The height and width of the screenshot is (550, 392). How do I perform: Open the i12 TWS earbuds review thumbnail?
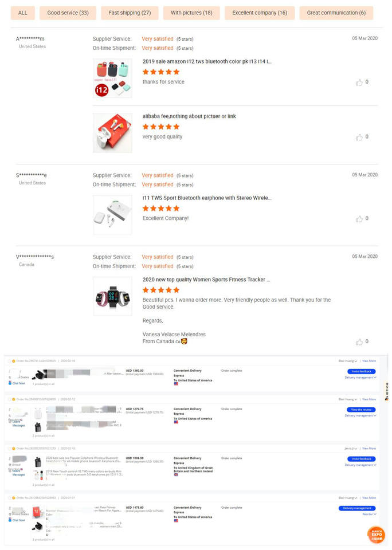[x=112, y=78]
